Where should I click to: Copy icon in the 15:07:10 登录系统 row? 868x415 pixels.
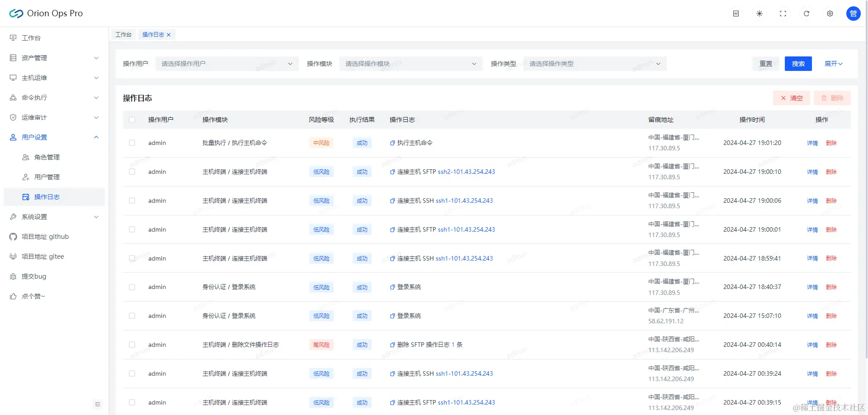tap(392, 316)
